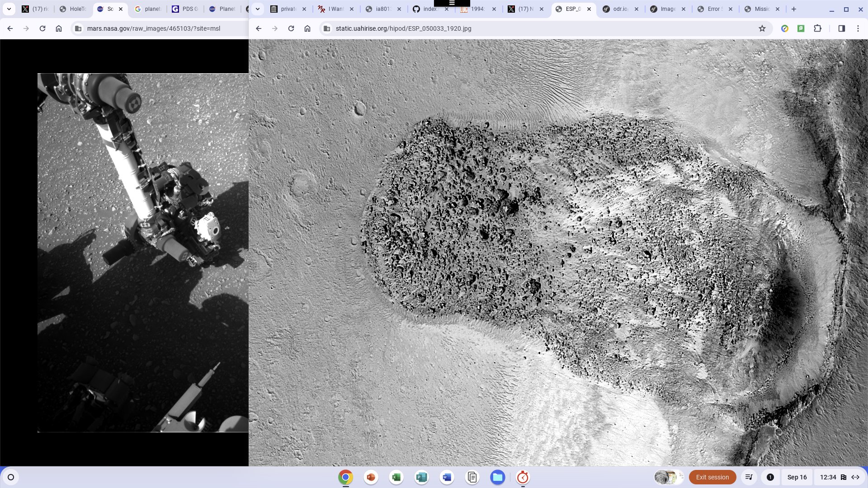View site information for mars.nasa.gov
868x488 pixels.
pos(78,28)
